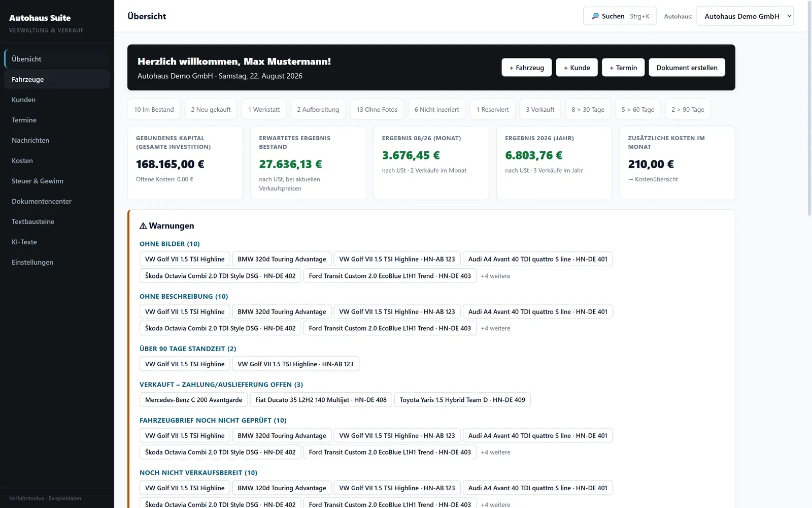The height and width of the screenshot is (508, 812).
Task: Open the Kosten page
Action: 57,161
